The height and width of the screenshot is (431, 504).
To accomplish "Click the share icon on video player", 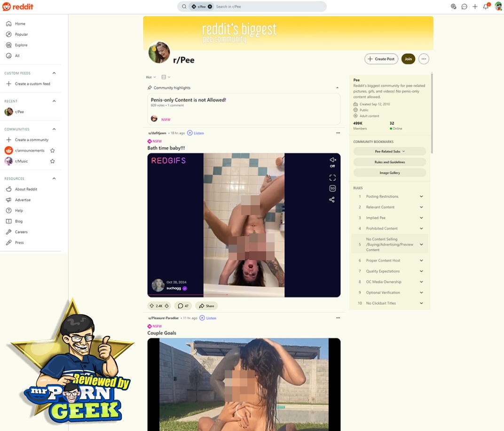I will pos(332,200).
